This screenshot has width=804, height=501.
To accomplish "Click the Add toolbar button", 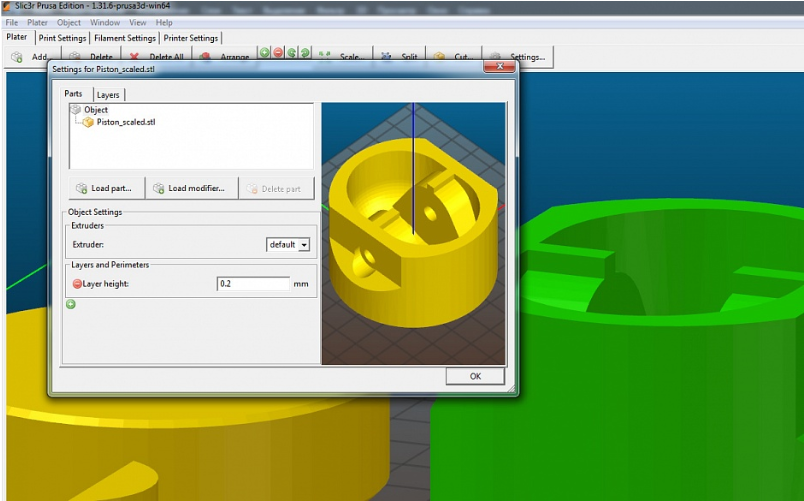I will tap(31, 56).
